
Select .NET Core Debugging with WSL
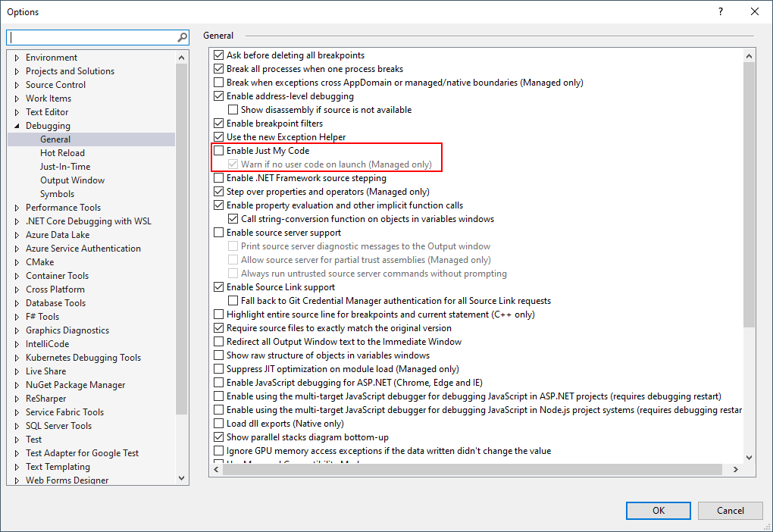(88, 221)
